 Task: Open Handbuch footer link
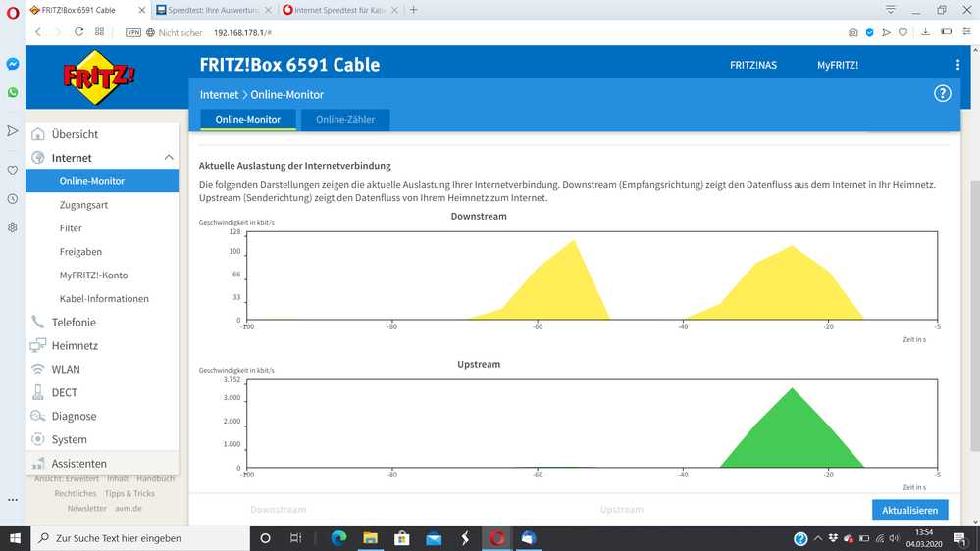pos(156,479)
